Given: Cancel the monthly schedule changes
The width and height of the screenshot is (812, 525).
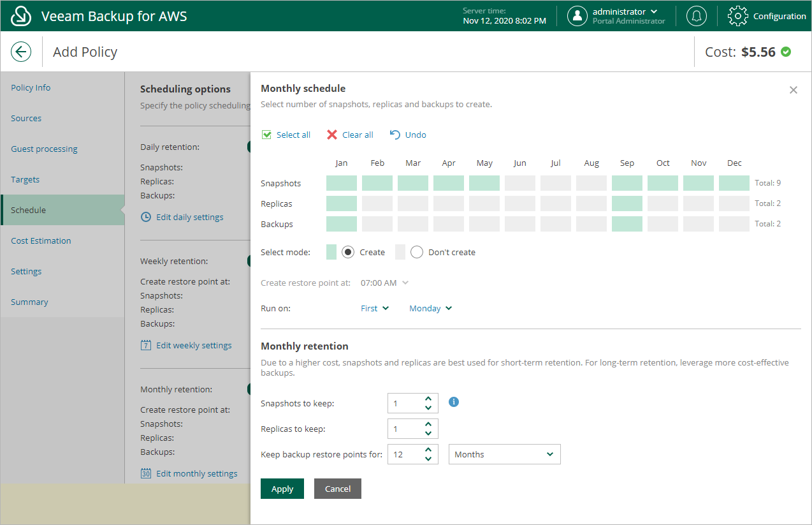Looking at the screenshot, I should [338, 489].
